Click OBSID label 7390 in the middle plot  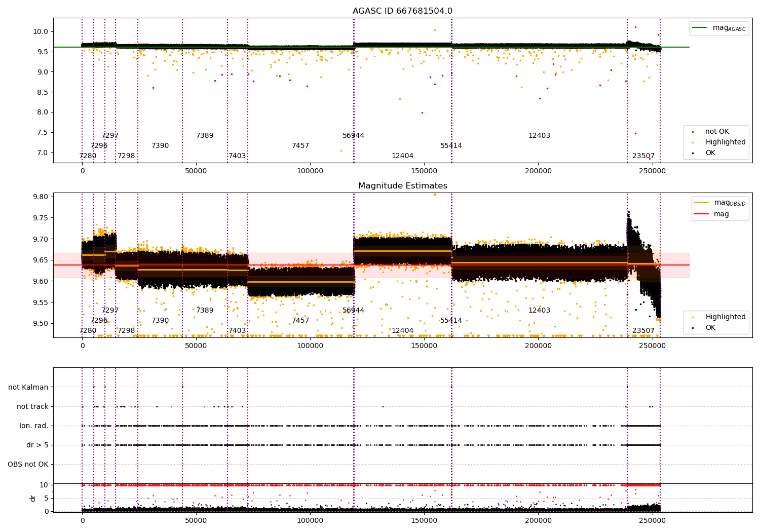pyautogui.click(x=160, y=321)
